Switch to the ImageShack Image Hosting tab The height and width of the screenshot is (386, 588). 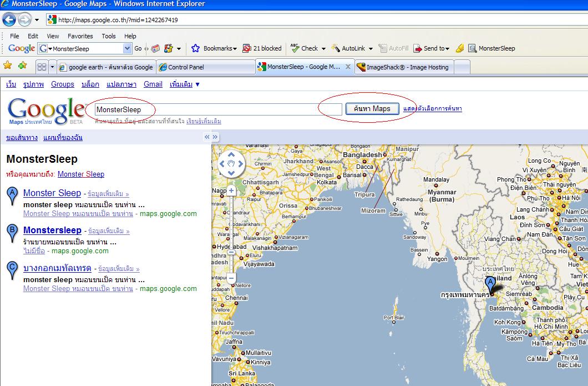[x=404, y=67]
